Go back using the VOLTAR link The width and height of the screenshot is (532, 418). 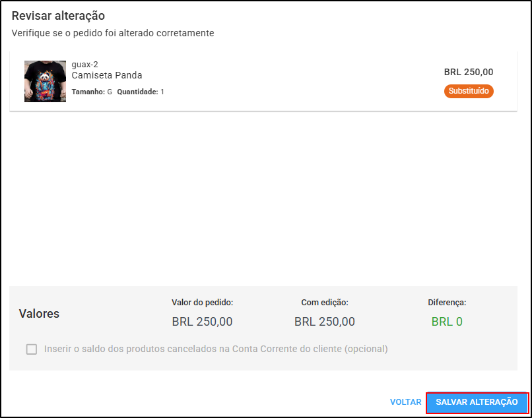click(x=405, y=402)
